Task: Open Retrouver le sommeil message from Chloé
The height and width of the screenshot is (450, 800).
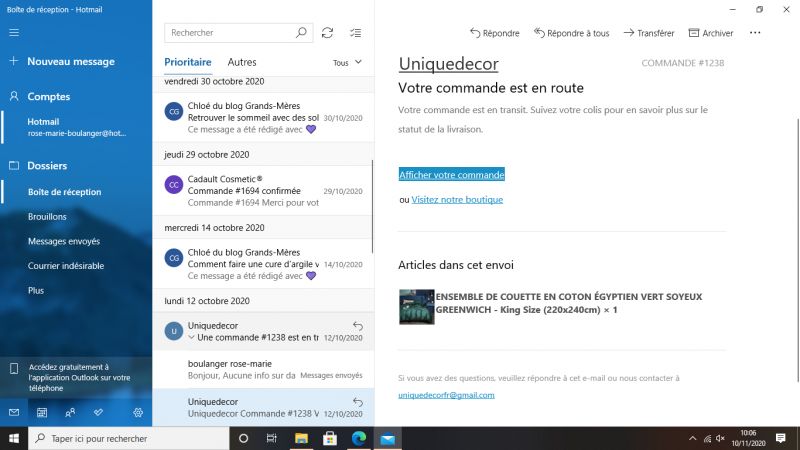Action: tap(263, 117)
